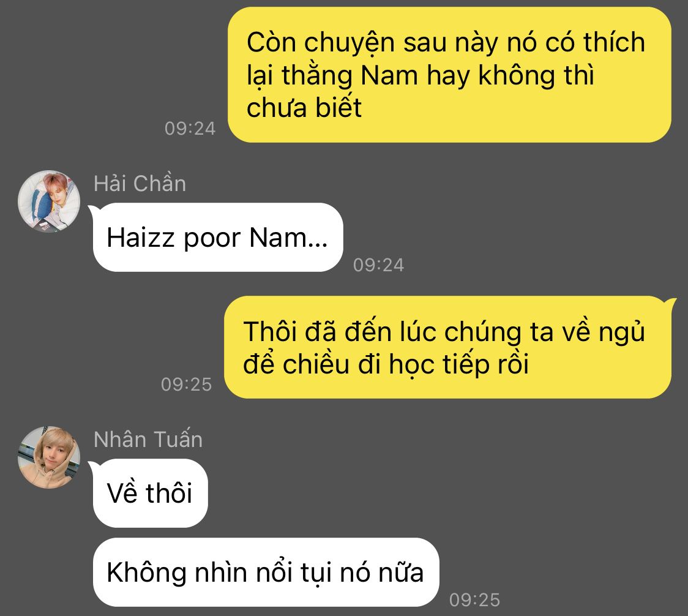Click the word 'thôi' in the 'Về thôi' bubble
The height and width of the screenshot is (616, 688).
pyautogui.click(x=169, y=493)
